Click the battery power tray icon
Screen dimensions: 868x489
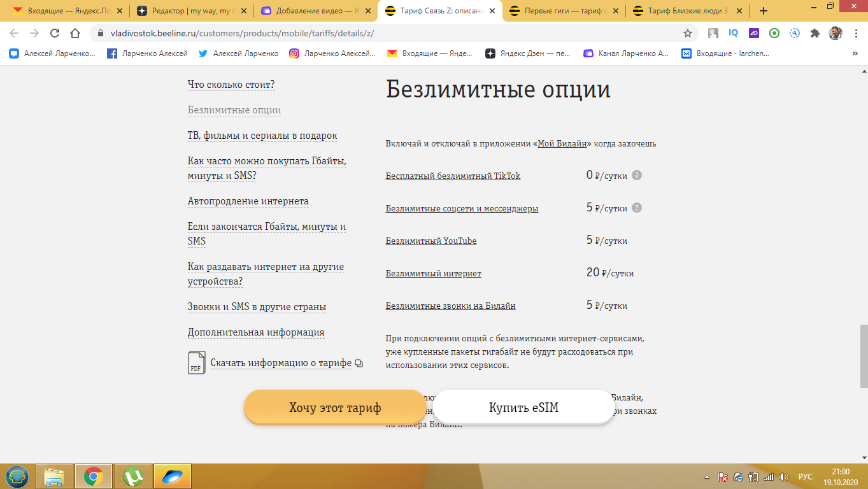[753, 477]
